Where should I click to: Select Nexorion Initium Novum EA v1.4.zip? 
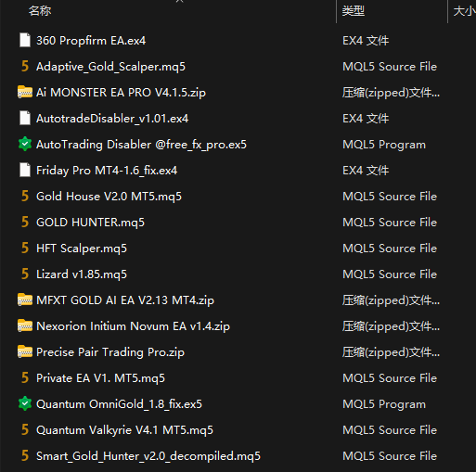click(133, 326)
